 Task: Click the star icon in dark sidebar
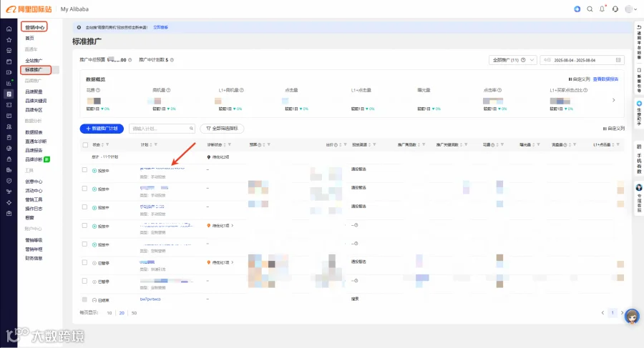click(9, 40)
